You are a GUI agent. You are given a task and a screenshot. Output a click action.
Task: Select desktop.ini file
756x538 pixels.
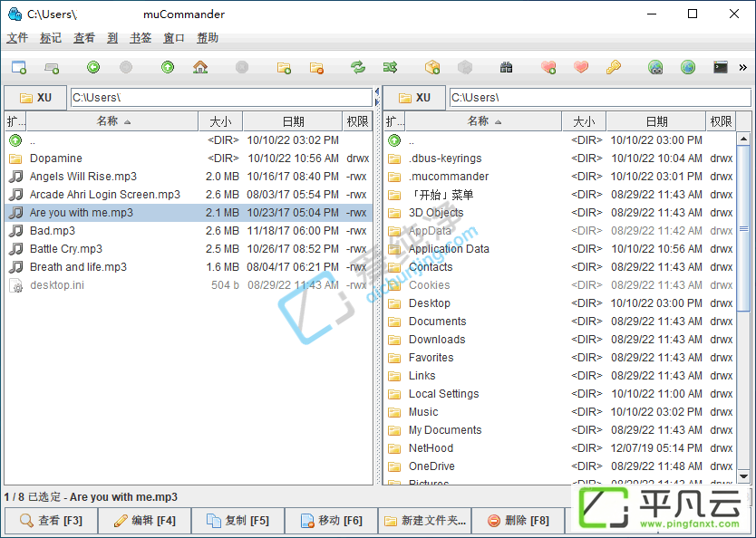coord(189,285)
